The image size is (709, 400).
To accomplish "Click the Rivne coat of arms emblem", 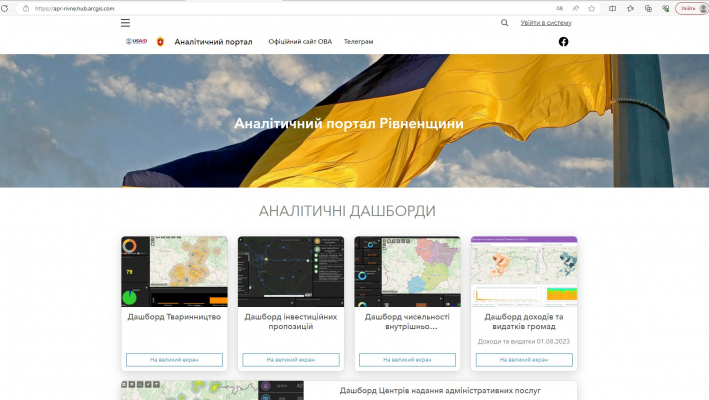I will click(159, 42).
